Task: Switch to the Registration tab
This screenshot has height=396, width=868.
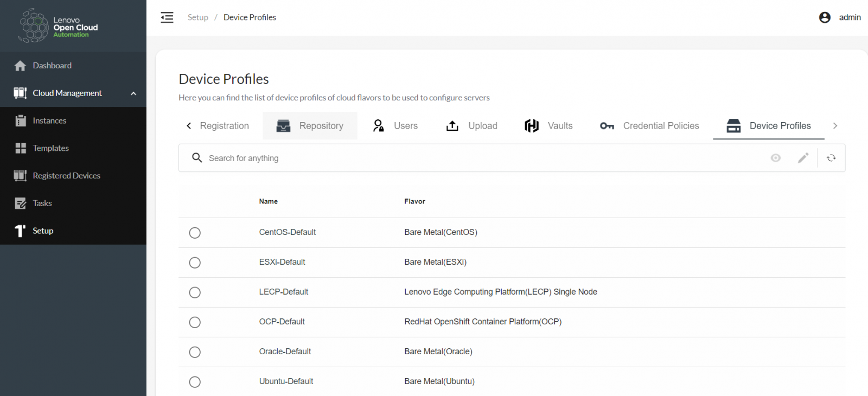Action: [x=224, y=126]
